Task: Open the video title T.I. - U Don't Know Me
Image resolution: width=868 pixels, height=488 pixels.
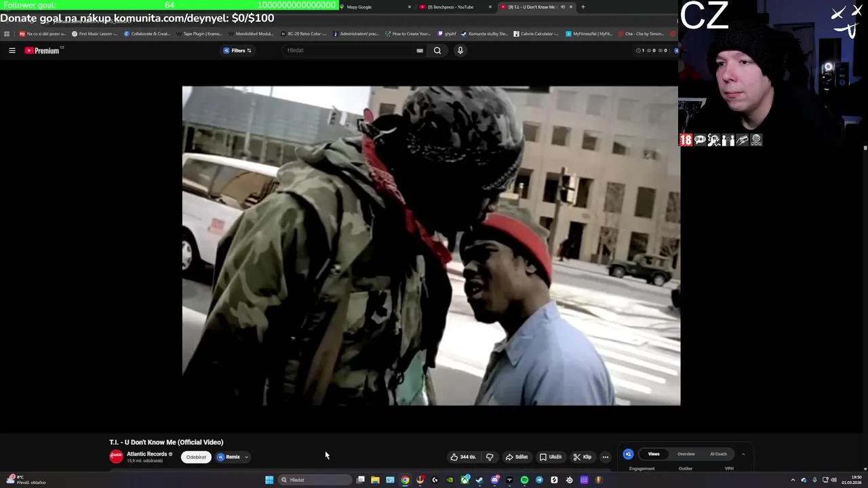Action: pyautogui.click(x=166, y=442)
